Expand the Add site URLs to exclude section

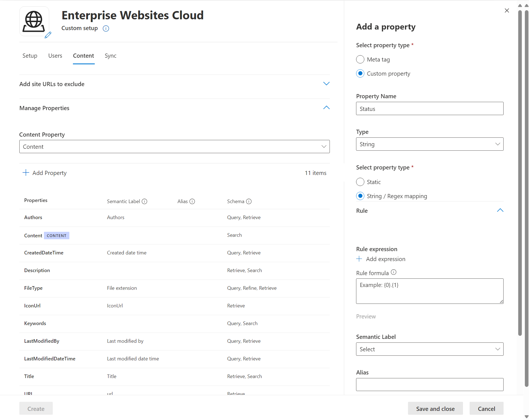pos(326,83)
